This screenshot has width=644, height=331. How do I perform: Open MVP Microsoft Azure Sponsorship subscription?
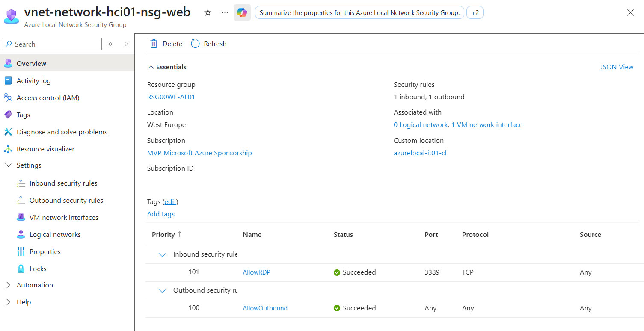pos(199,153)
